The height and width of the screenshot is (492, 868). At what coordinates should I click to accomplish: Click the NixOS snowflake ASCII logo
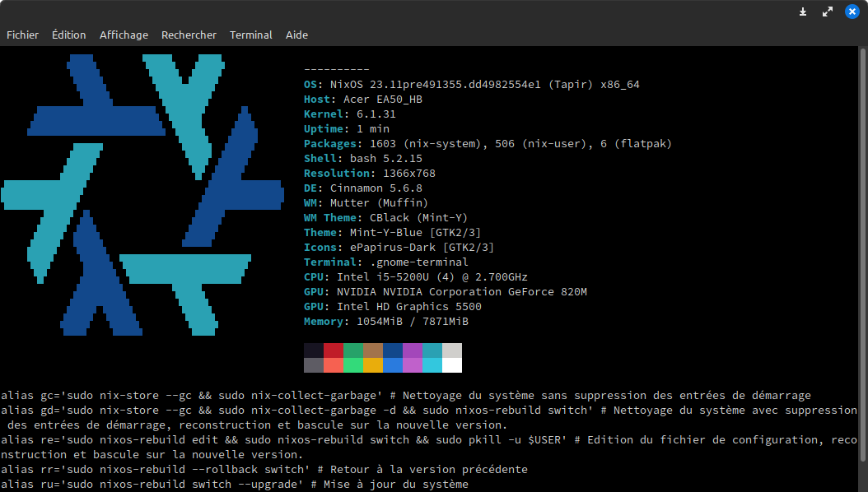coord(142,195)
